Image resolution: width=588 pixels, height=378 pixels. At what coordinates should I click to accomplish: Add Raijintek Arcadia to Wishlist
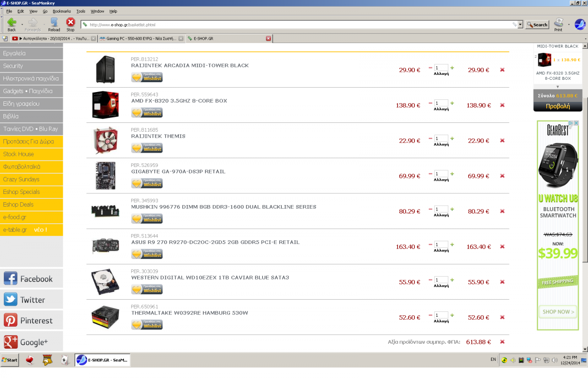pyautogui.click(x=147, y=77)
